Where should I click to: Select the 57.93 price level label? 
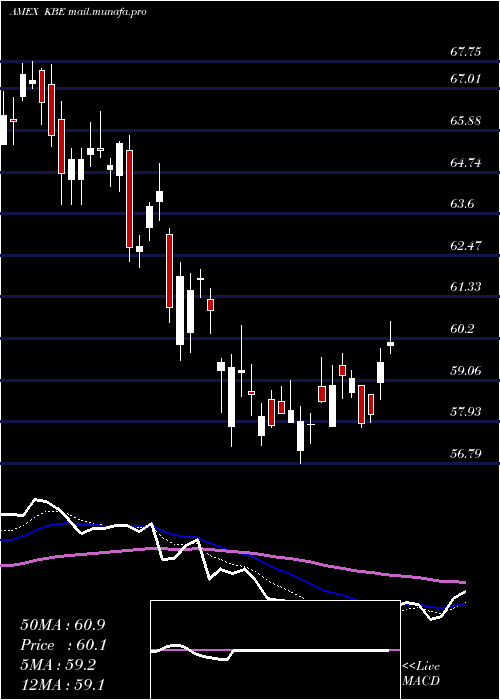pos(466,412)
